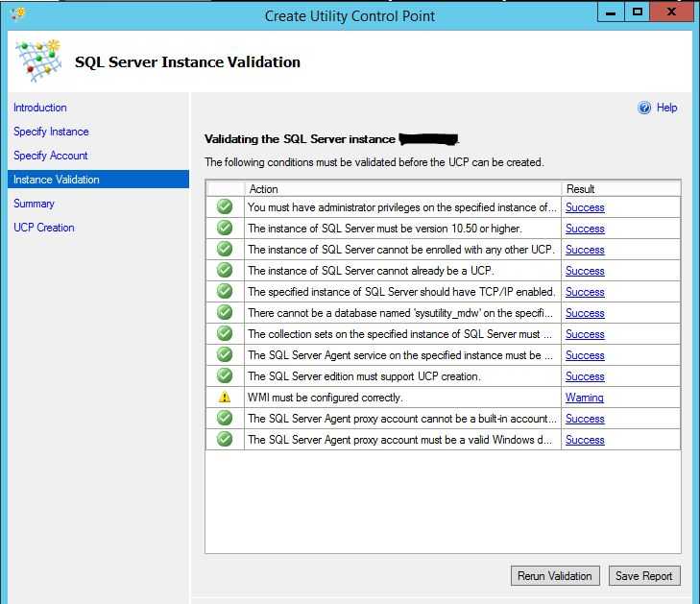Image resolution: width=700 pixels, height=604 pixels.
Task: Click the green check for sysutility_mdw database row
Action: point(225,312)
